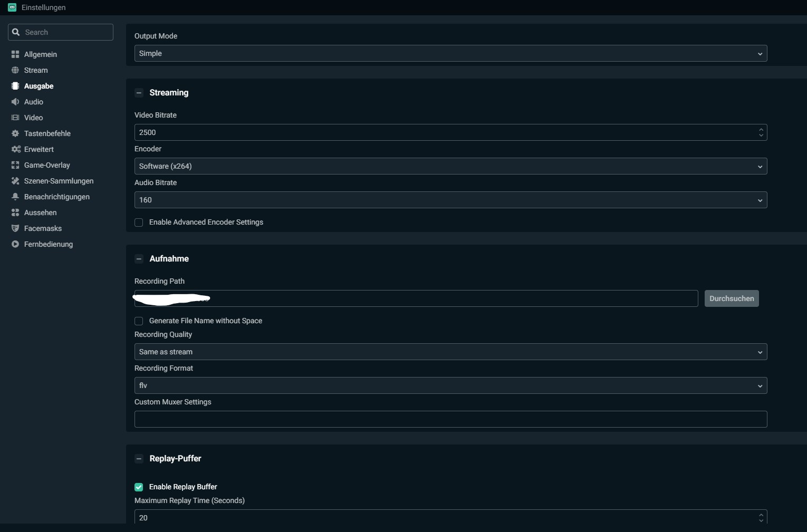Click the Benachrichtigungen bell icon
The width and height of the screenshot is (807, 532).
(15, 197)
